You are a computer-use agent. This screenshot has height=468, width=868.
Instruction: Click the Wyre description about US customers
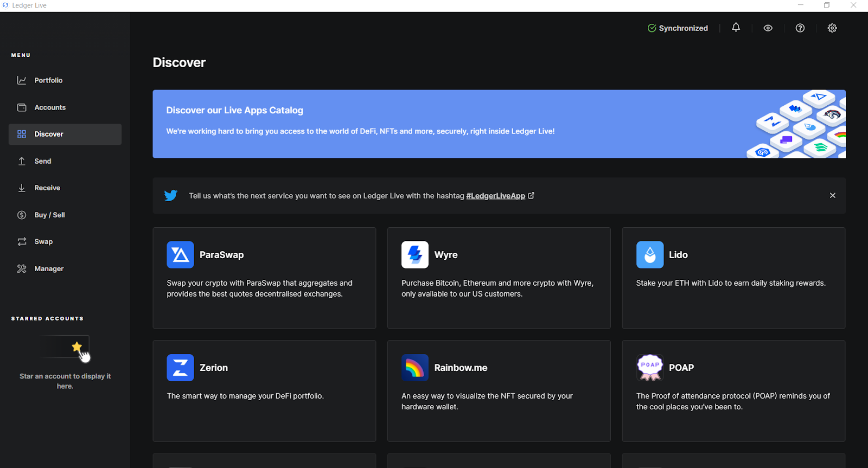pyautogui.click(x=497, y=289)
